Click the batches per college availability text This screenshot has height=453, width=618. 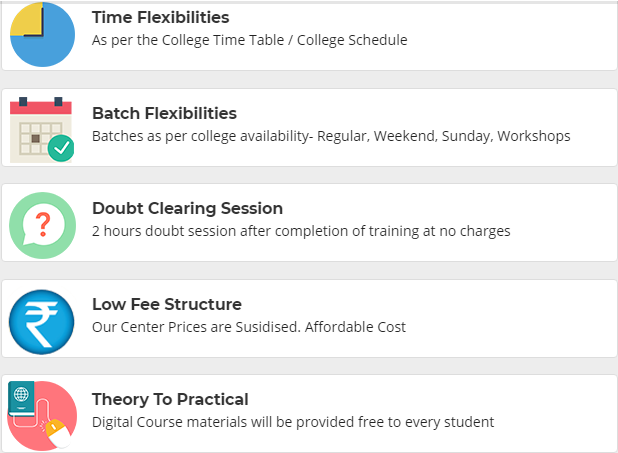[x=331, y=136]
